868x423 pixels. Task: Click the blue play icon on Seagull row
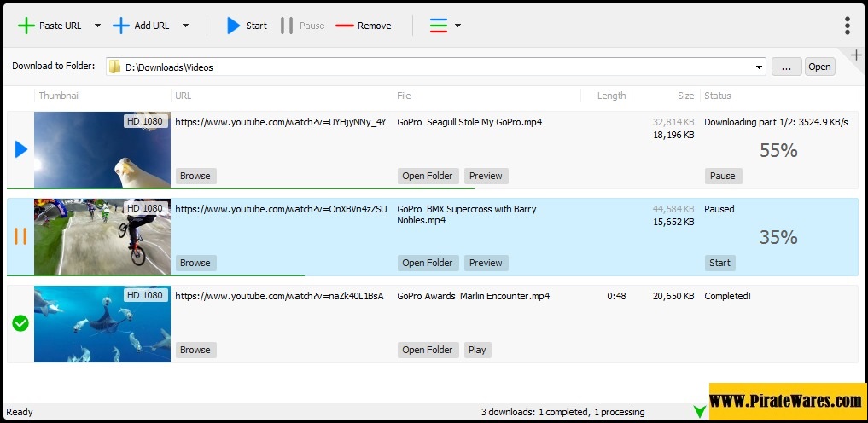(x=20, y=150)
